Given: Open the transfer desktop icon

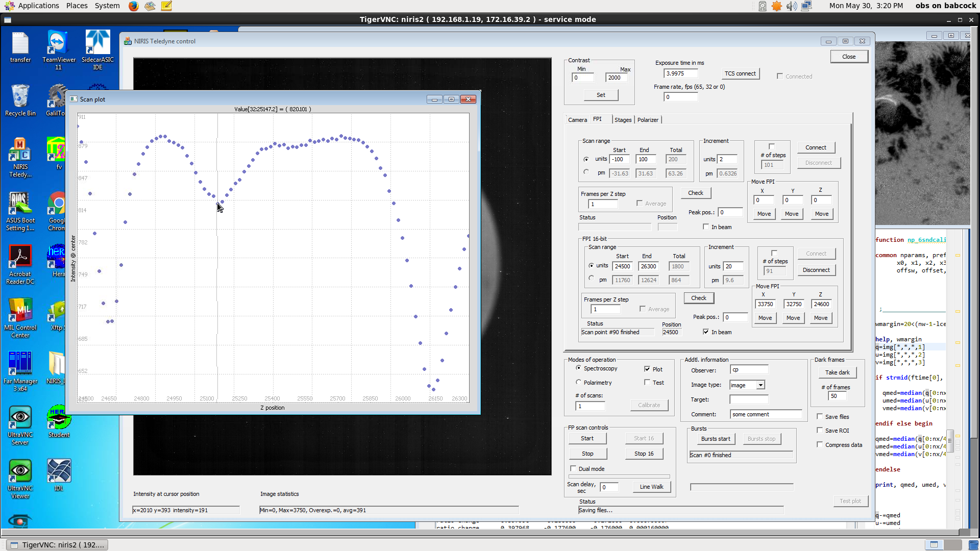Looking at the screenshot, I should [x=20, y=47].
